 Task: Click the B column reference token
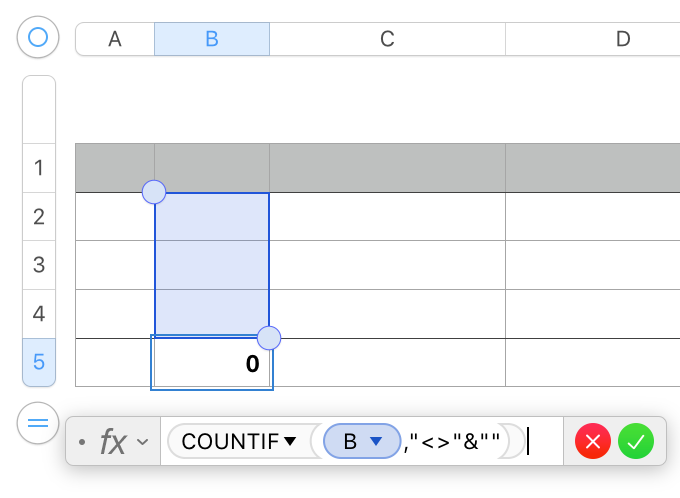(351, 441)
